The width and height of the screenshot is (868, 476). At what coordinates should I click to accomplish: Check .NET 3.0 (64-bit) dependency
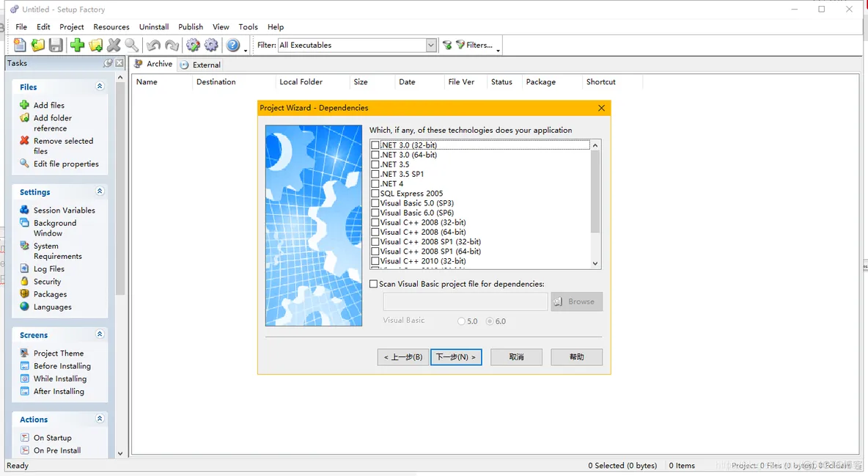coord(375,155)
